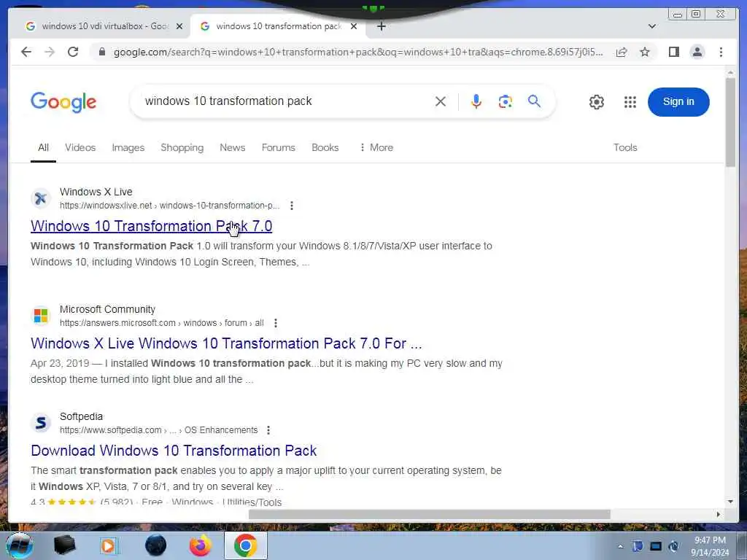Screen dimensions: 747x560
Task: Select the Books search filter
Action: 325,147
